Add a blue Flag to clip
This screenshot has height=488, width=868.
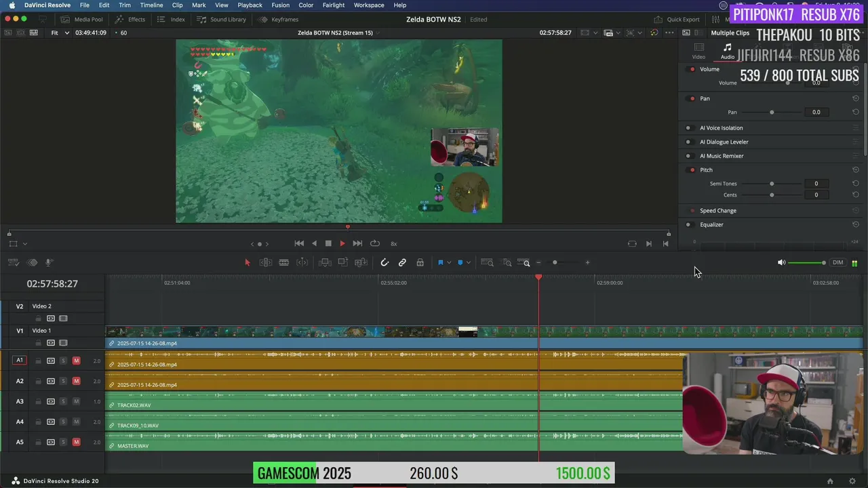[440, 262]
